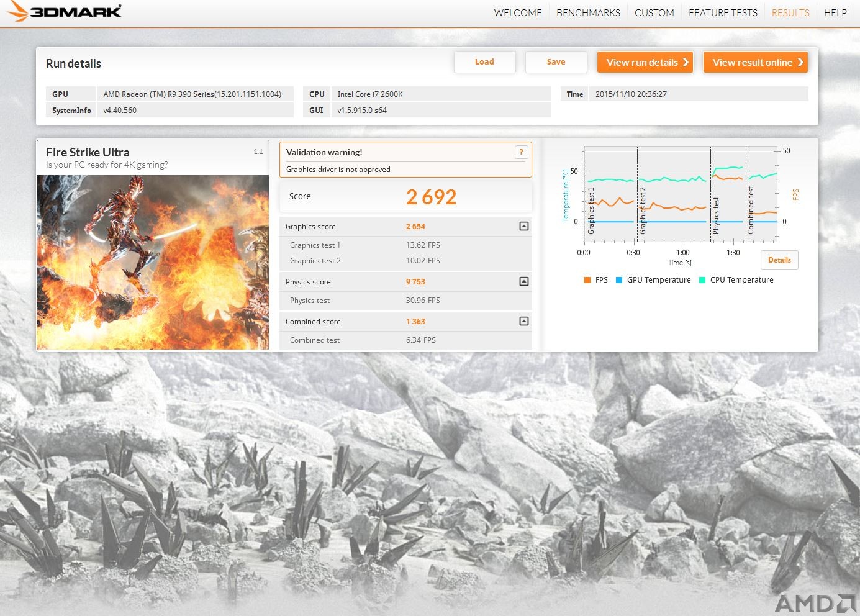Click the Physics score value 9 753

[x=415, y=282]
